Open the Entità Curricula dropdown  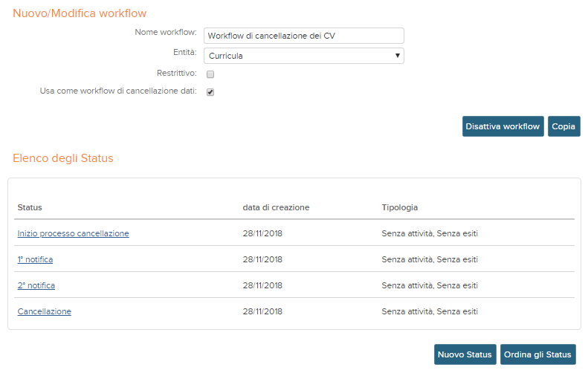tap(304, 56)
